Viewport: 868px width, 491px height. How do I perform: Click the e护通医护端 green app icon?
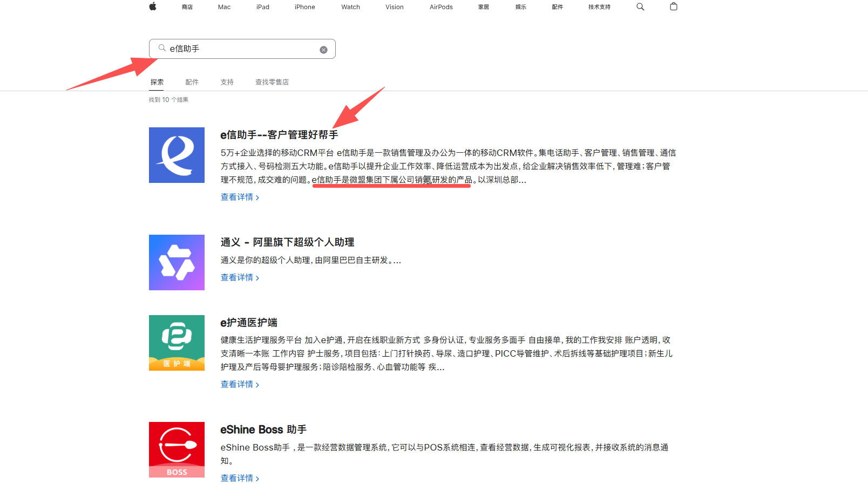pos(177,342)
